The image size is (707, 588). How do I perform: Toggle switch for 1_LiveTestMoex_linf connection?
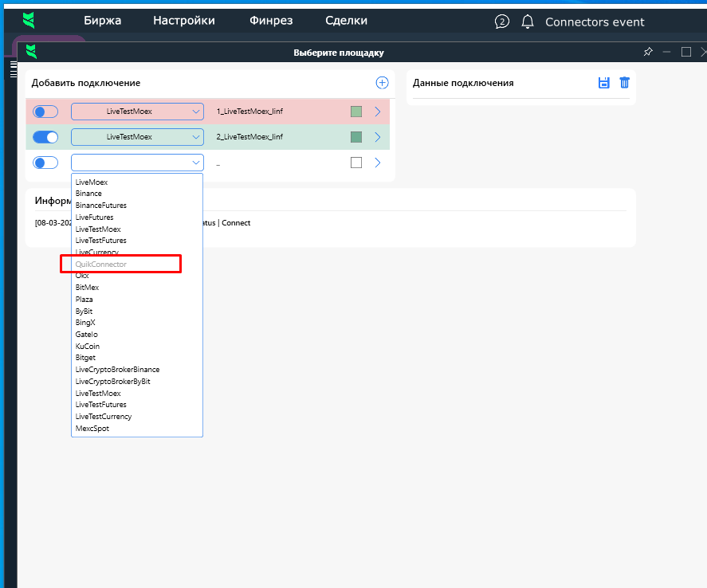45,112
